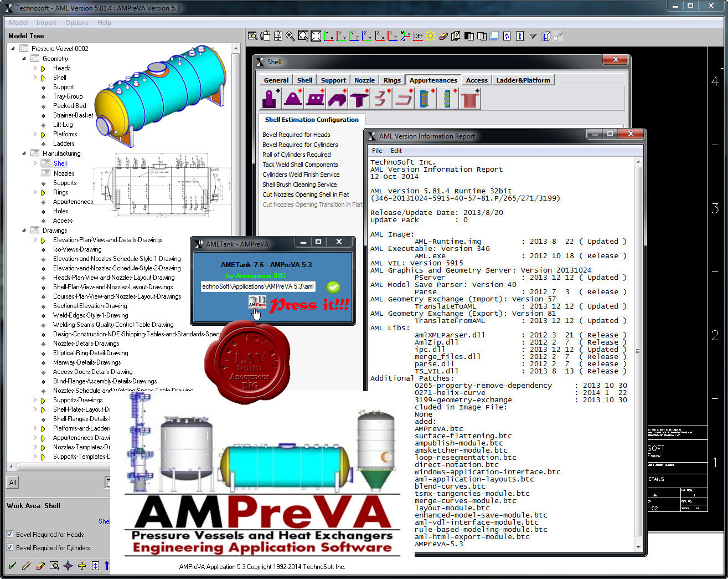Activate the pan hand tool
The width and height of the screenshot is (728, 579).
coord(265,36)
